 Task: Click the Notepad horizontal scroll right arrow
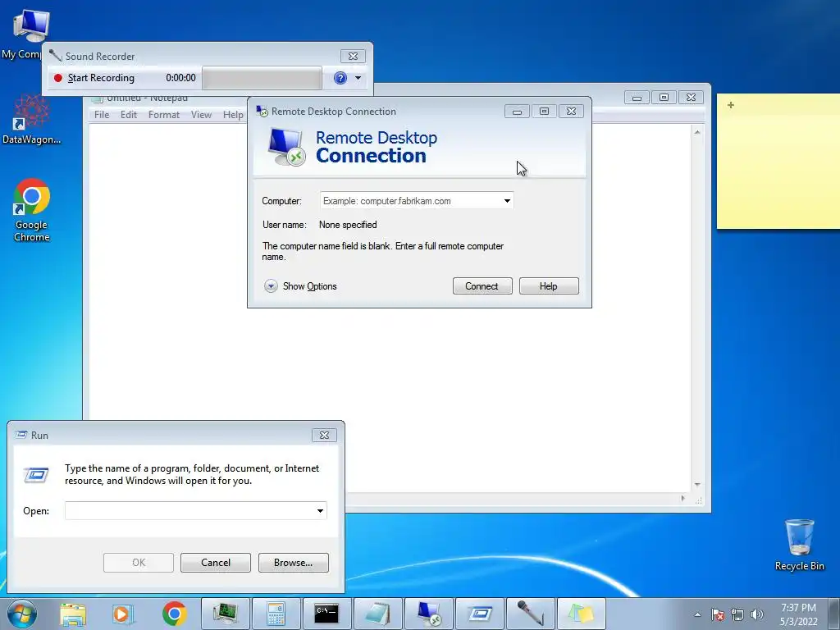click(682, 498)
